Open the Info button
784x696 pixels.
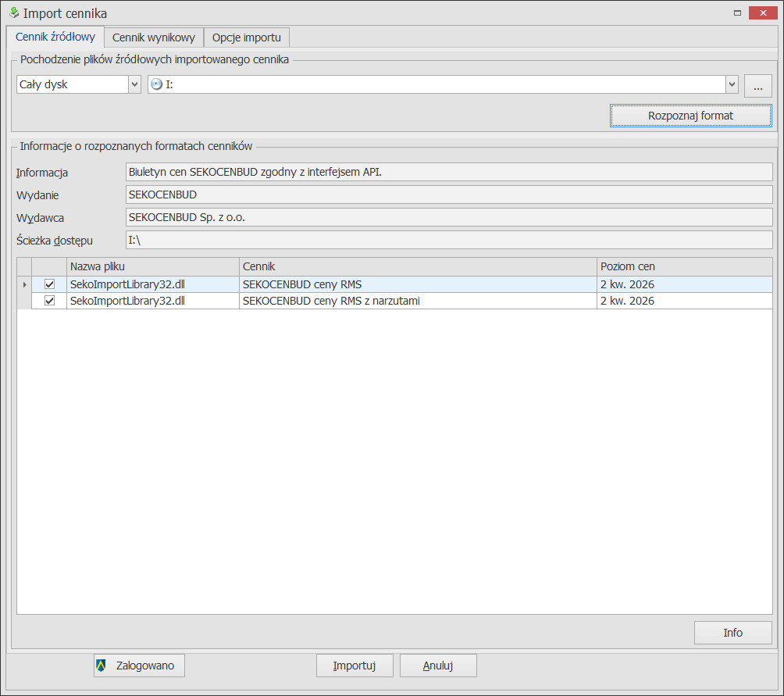click(x=732, y=633)
